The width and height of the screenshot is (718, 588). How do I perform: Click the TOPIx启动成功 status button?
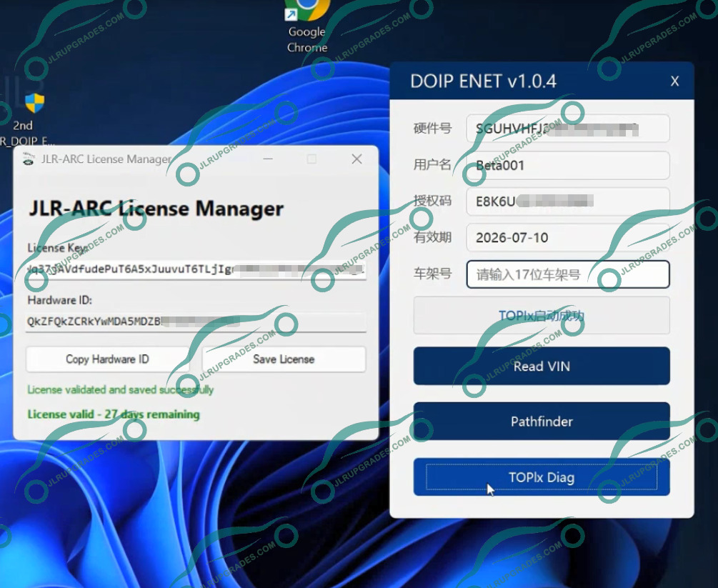tap(542, 316)
